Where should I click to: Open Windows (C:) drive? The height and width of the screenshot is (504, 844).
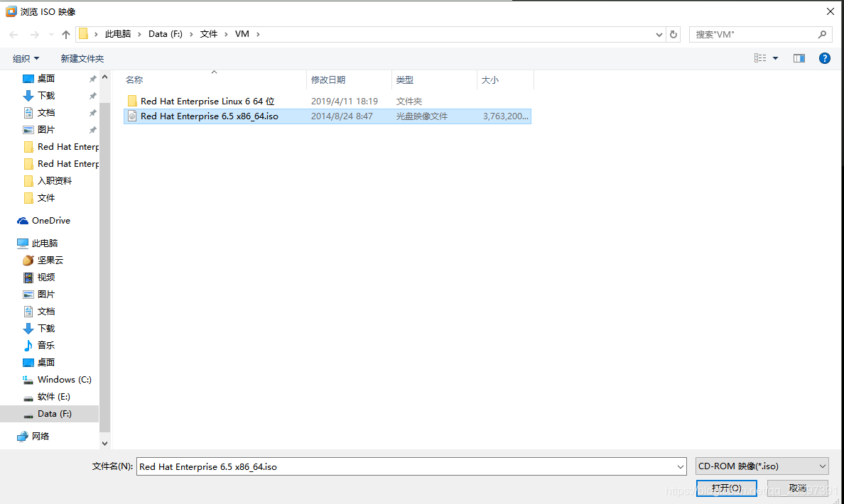click(64, 380)
